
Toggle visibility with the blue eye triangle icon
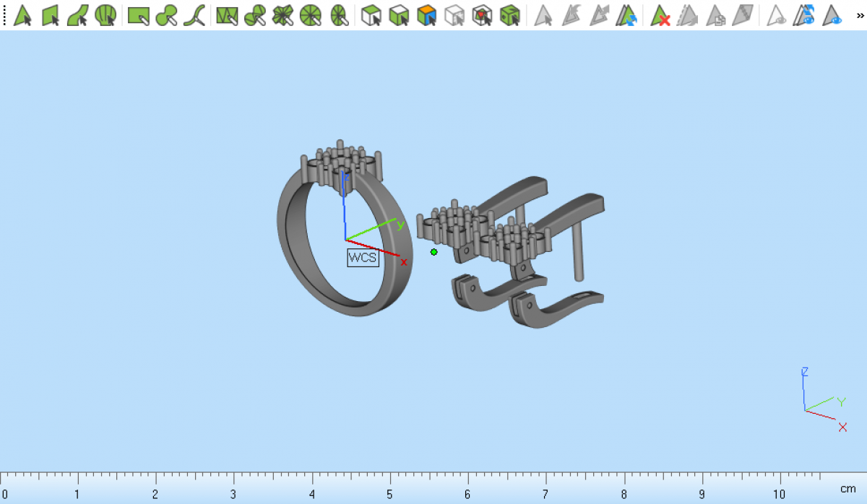pyautogui.click(x=833, y=15)
